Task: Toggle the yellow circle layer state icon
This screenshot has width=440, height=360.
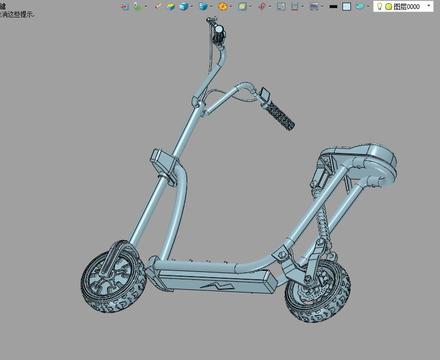Action: (x=388, y=6)
